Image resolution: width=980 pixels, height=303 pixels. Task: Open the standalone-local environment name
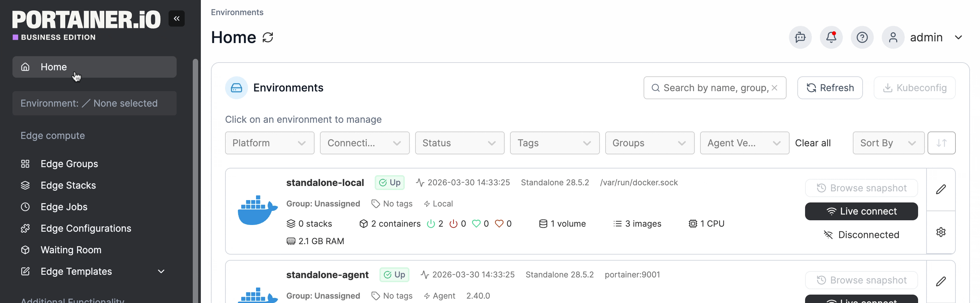coord(325,183)
